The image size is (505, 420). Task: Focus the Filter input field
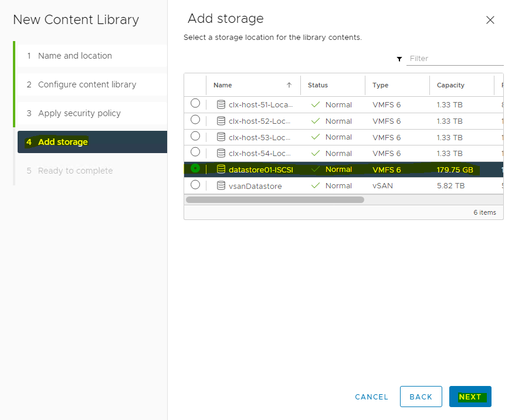(x=455, y=59)
